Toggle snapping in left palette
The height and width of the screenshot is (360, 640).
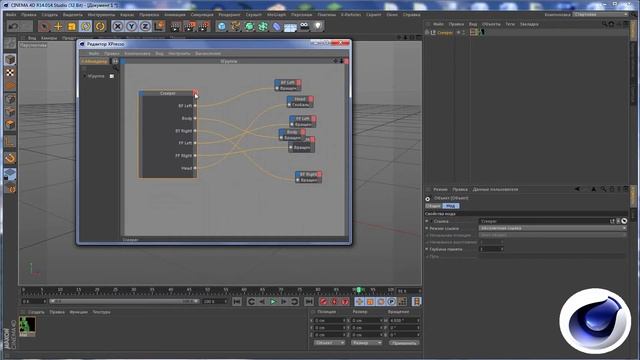10,158
